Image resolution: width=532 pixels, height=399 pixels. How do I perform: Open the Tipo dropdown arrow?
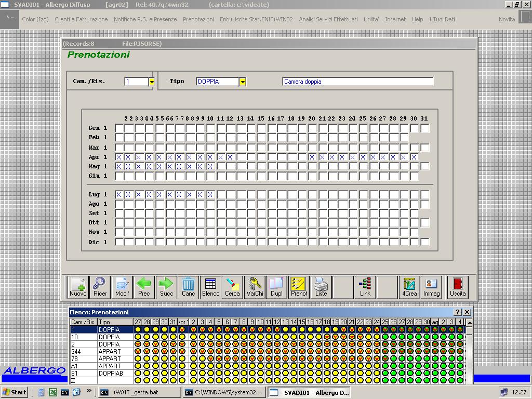[x=242, y=82]
